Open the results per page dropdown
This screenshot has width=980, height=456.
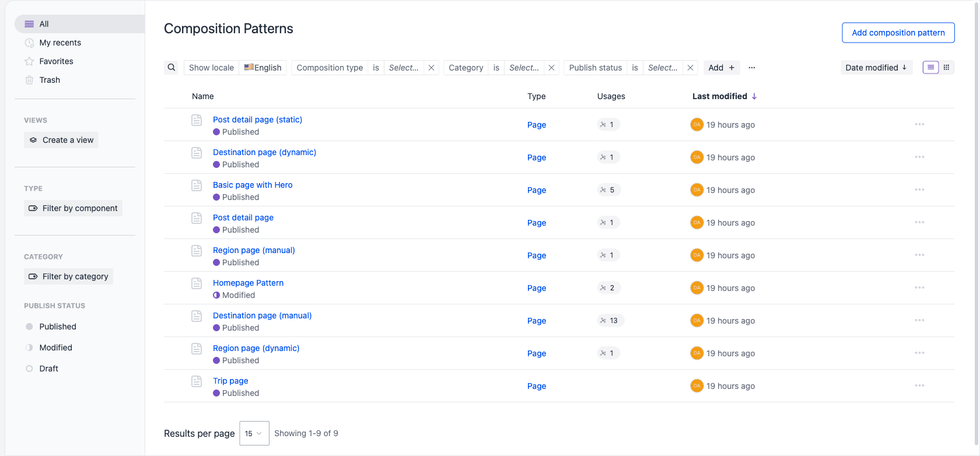click(254, 433)
